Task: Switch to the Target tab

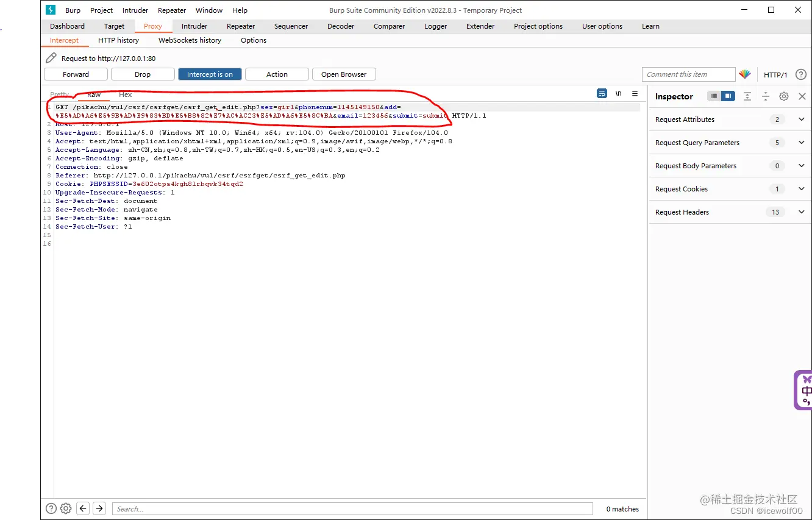Action: coord(114,26)
